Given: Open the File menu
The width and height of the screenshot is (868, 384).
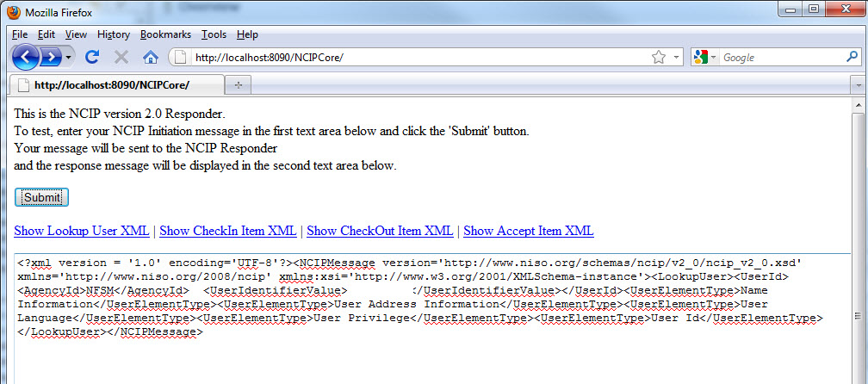Looking at the screenshot, I should tap(20, 34).
